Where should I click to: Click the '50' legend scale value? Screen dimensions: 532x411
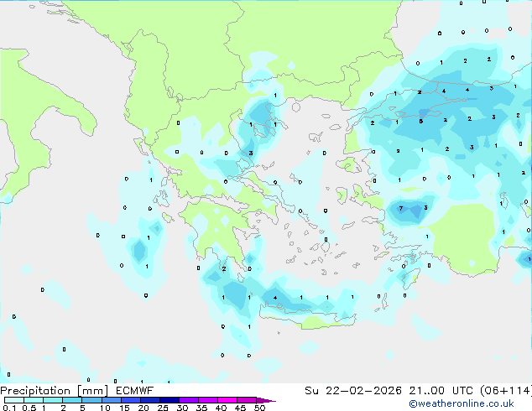coord(259,408)
